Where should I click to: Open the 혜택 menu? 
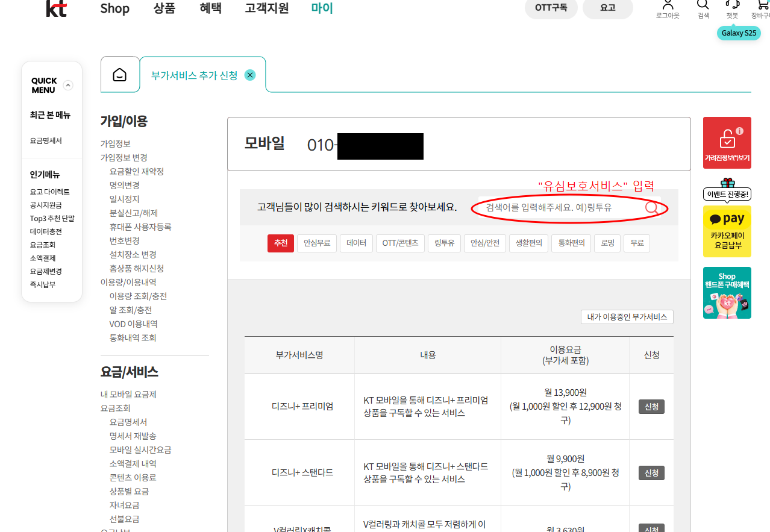[211, 8]
